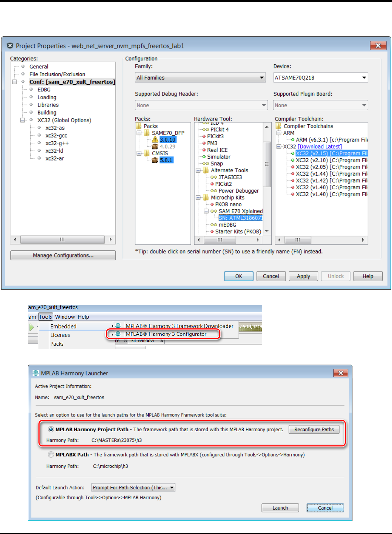The image size is (392, 534).
Task: Select ARM (v6.3.1) toolchain
Action: tap(332, 140)
